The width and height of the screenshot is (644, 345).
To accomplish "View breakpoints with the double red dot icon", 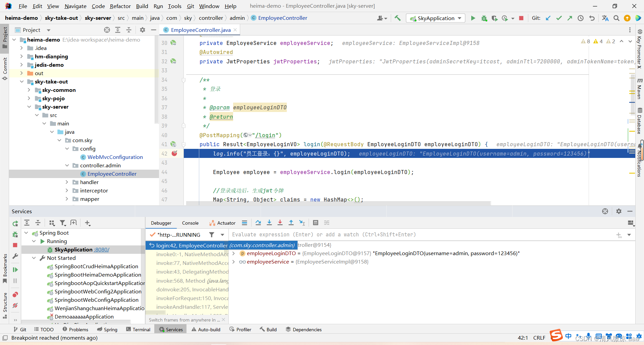I will point(15,294).
